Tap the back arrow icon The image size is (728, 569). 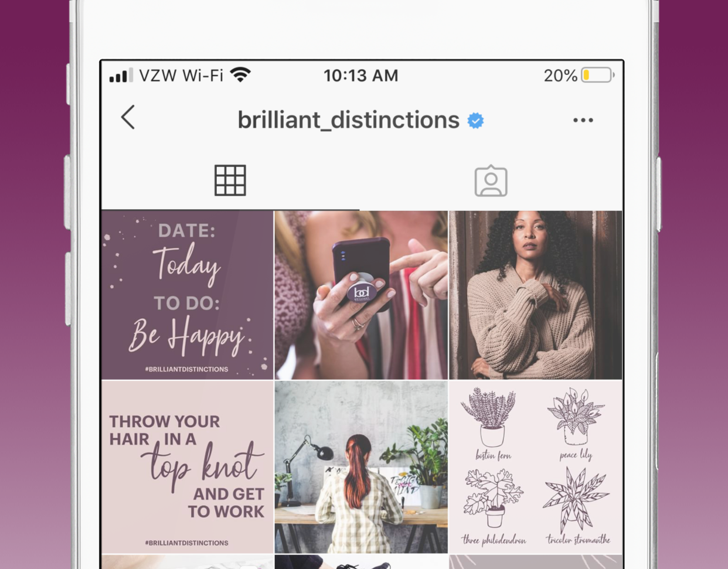128,117
